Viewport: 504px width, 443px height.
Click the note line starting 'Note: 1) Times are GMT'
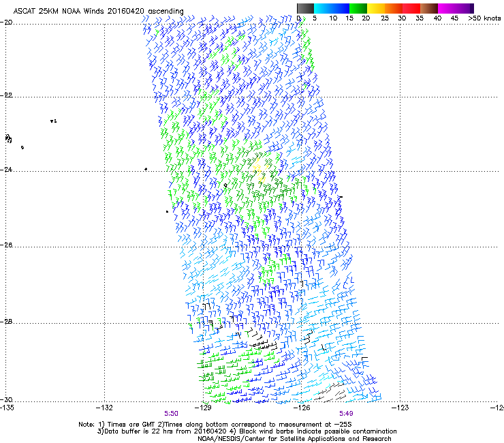point(215,425)
